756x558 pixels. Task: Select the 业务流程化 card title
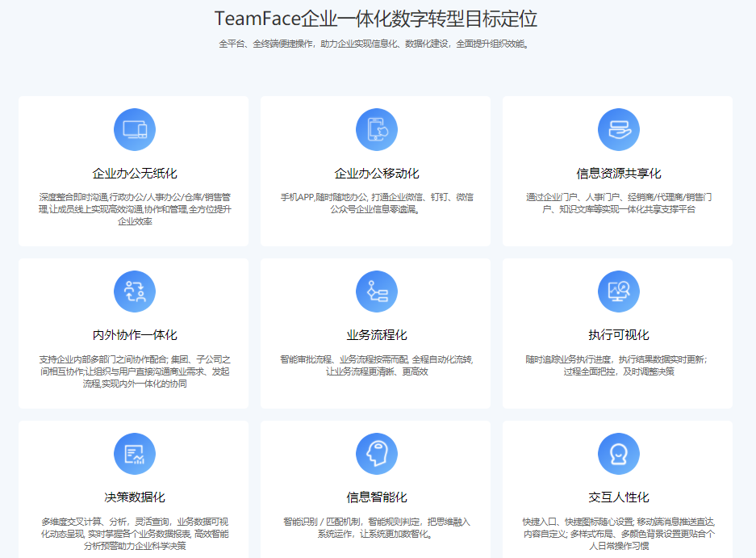377,335
